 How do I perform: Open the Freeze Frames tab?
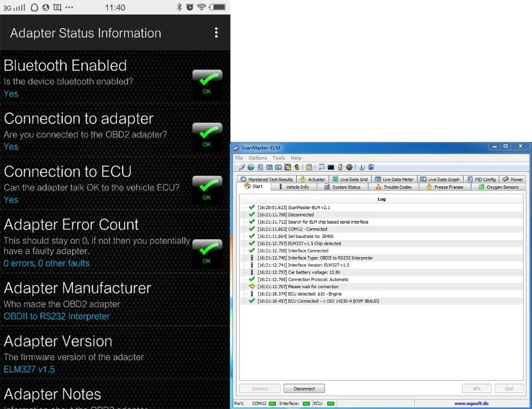click(445, 187)
